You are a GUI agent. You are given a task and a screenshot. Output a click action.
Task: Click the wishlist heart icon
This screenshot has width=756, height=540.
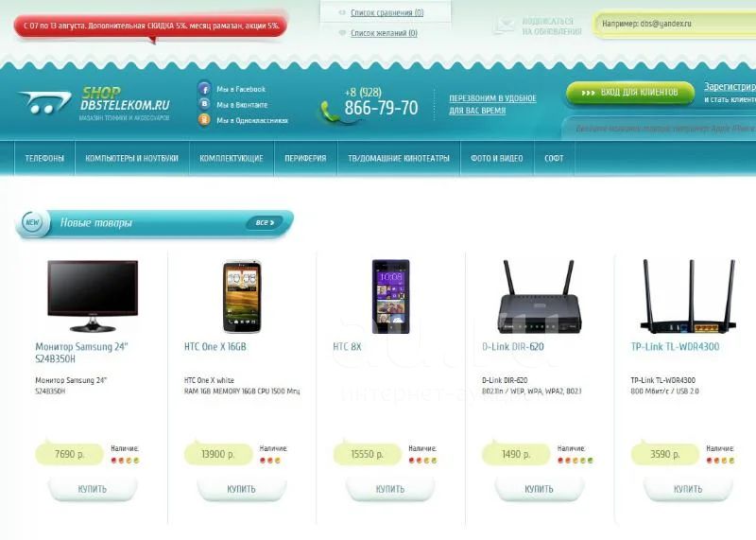coord(342,33)
